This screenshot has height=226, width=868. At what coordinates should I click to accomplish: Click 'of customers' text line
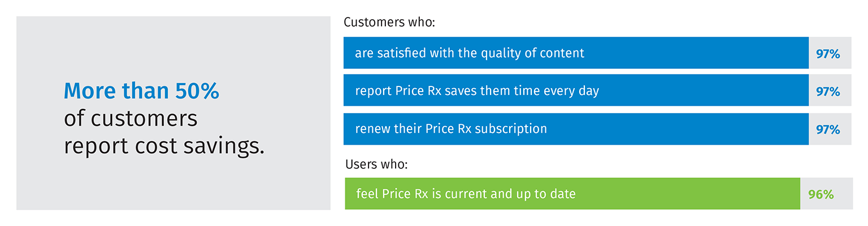[131, 119]
